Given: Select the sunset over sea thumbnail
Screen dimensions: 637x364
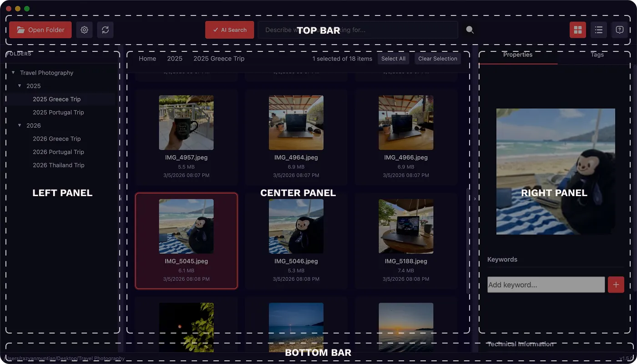Looking at the screenshot, I should tap(406, 327).
